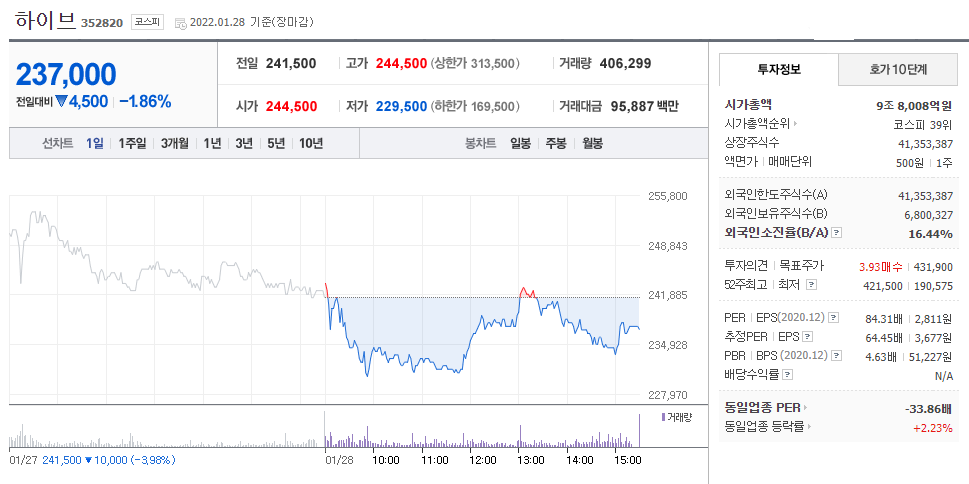Screen dimensions: 969x484
Task: Click the 거래량 value 406,299
Action: tap(625, 63)
